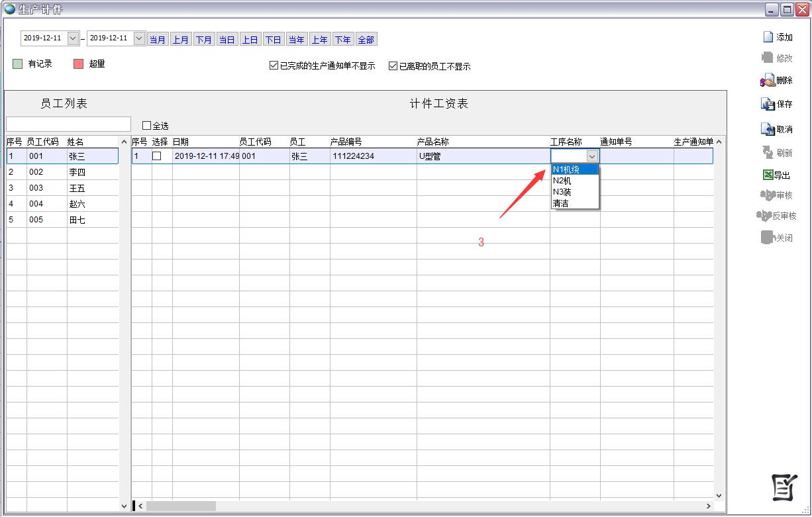Uncheck 已离职的员工不显示 checkbox

(393, 66)
